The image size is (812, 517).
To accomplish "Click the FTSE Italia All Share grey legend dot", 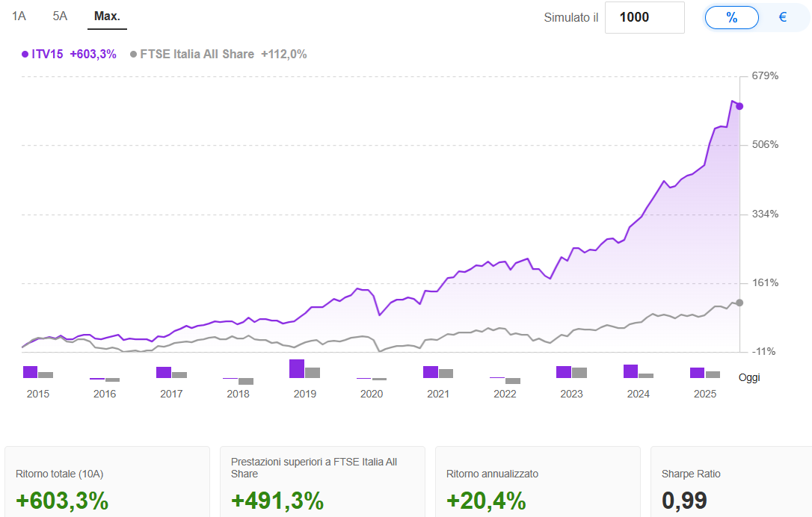I will point(134,55).
